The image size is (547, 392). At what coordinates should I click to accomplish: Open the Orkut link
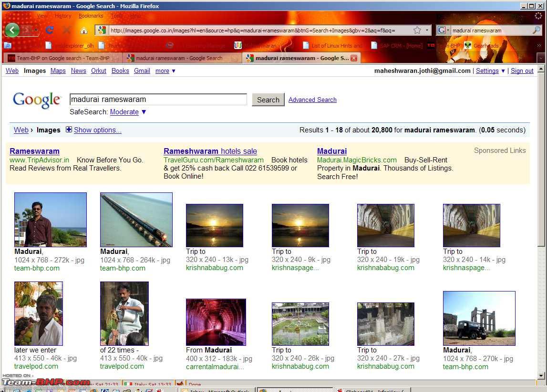(99, 71)
